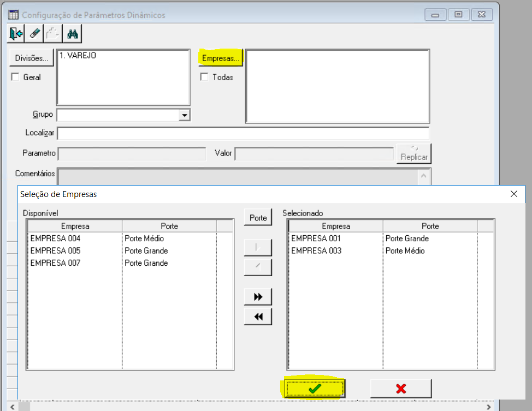Viewport: 532px width, 411px height.
Task: Click into the Localizar field
Action: tap(243, 133)
